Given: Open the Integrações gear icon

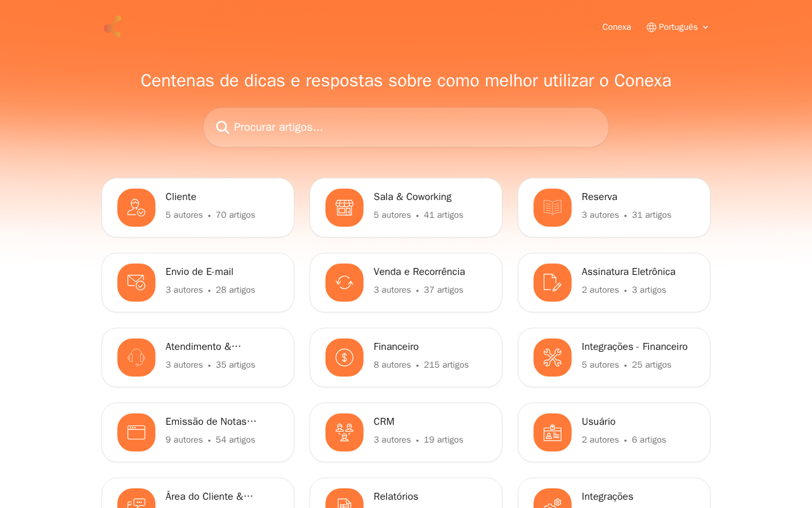Looking at the screenshot, I should point(553,498).
